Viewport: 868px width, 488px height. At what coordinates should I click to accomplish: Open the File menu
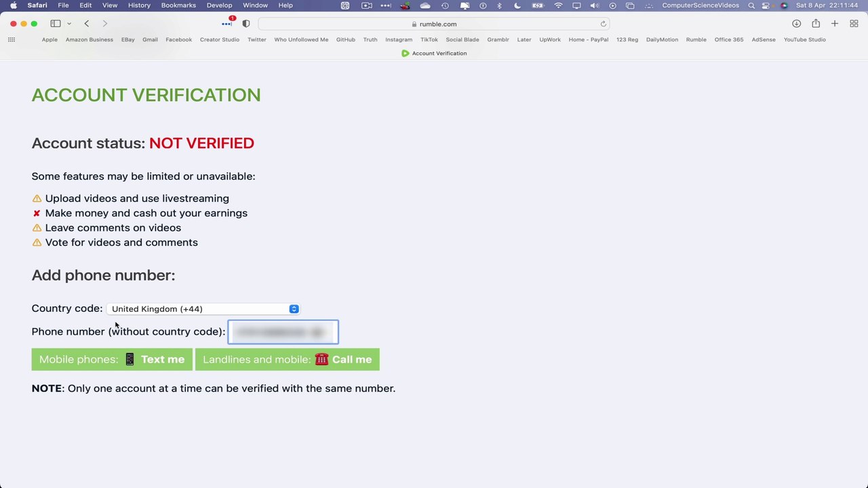63,5
